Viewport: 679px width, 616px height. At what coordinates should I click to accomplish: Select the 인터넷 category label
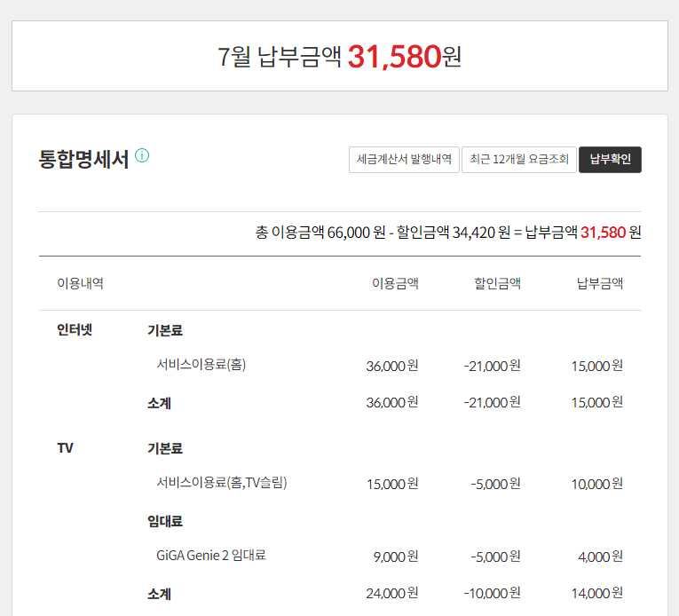(75, 330)
